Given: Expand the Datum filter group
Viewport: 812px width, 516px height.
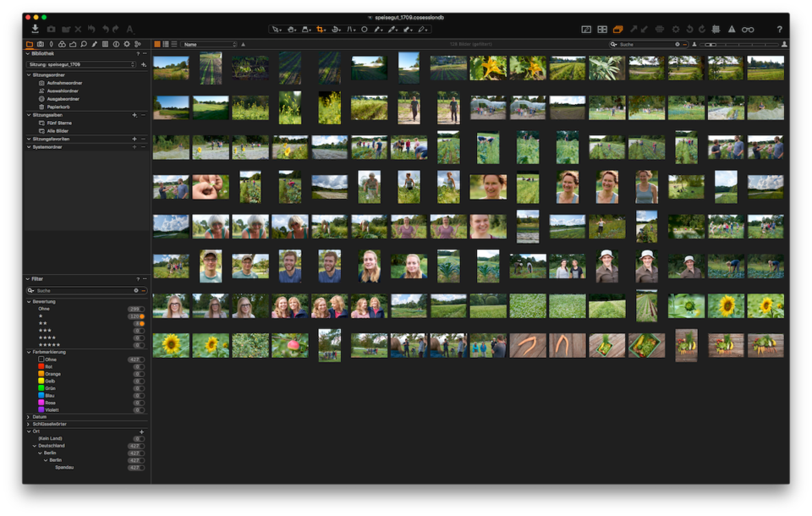Looking at the screenshot, I should coord(29,417).
